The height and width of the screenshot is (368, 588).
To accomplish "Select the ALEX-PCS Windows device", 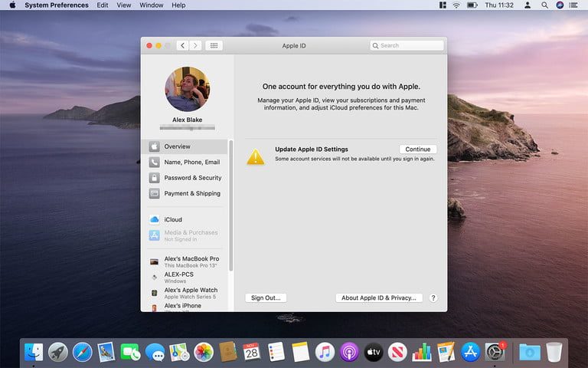I will 185,278.
